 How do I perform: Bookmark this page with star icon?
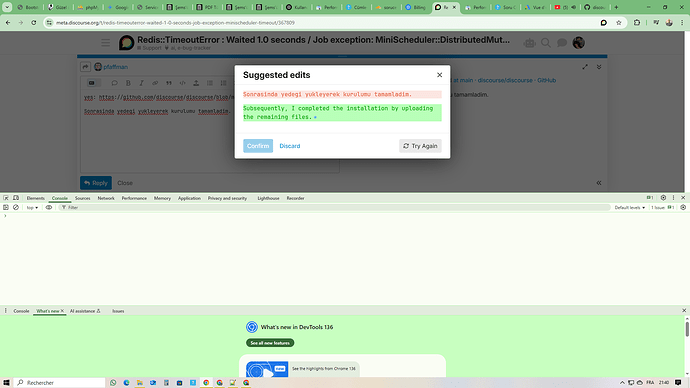click(618, 22)
